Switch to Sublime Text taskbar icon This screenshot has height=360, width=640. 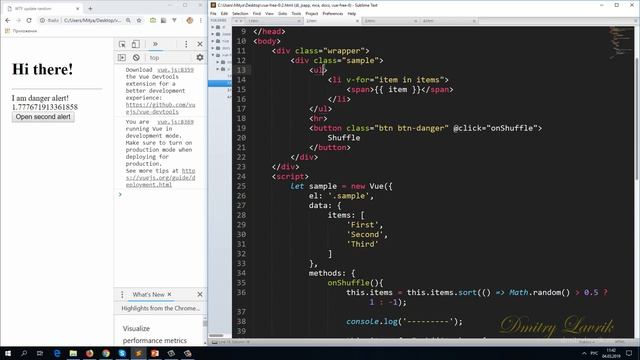pyautogui.click(x=138, y=353)
